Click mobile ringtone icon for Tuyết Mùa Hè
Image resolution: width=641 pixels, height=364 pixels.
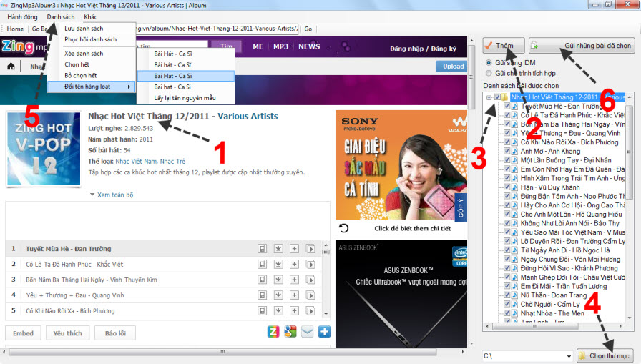click(263, 249)
